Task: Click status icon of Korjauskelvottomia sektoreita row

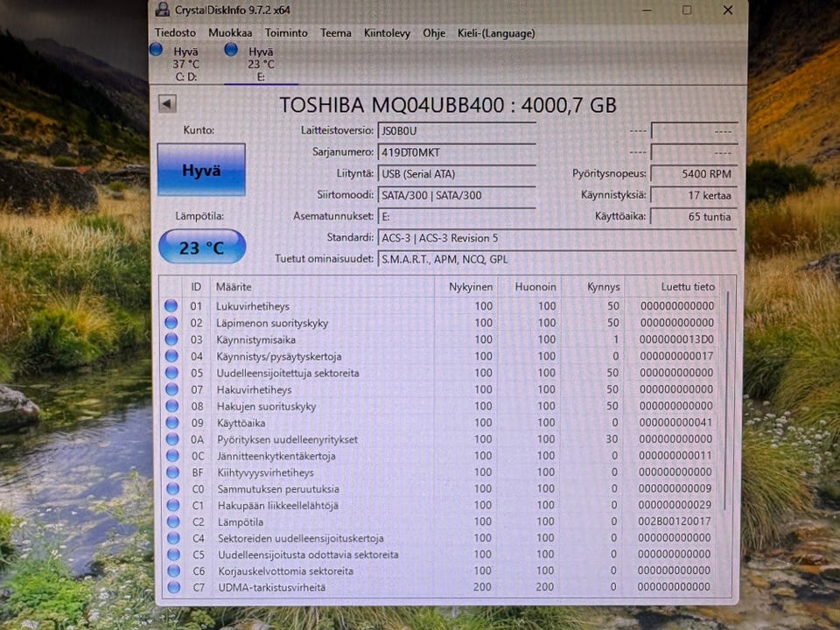Action: [173, 570]
